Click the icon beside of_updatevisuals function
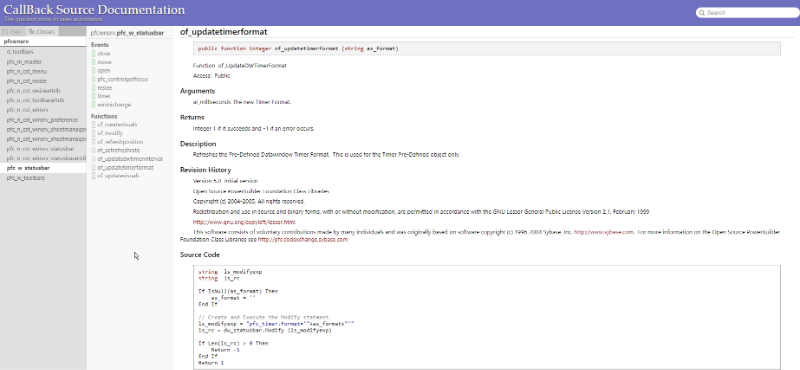800x370 pixels. point(93,176)
